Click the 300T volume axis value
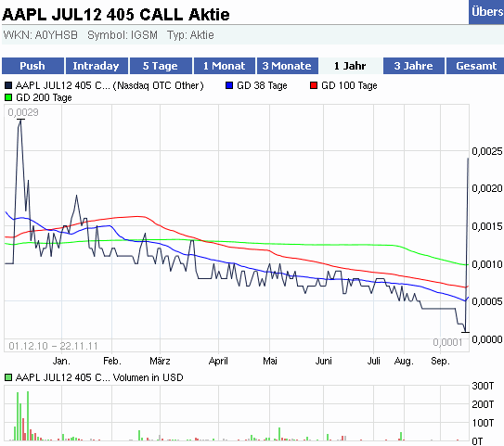The image size is (504, 446). [483, 386]
